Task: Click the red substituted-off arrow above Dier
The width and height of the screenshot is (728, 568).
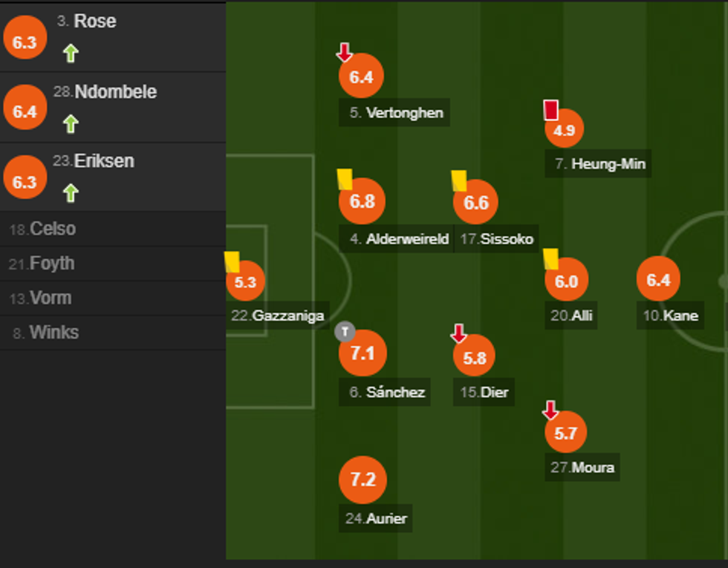Action: coord(459,333)
